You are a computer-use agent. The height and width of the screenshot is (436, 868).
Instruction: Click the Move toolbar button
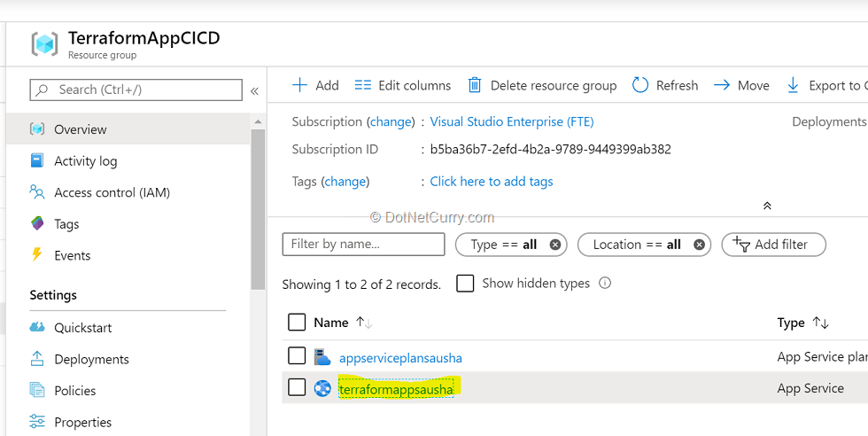point(742,85)
